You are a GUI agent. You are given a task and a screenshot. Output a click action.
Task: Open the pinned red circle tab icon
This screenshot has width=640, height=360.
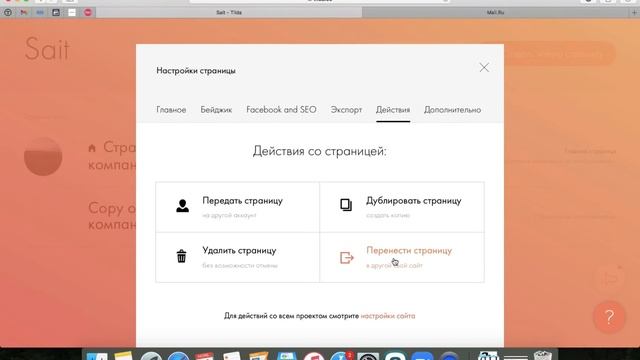[88, 13]
